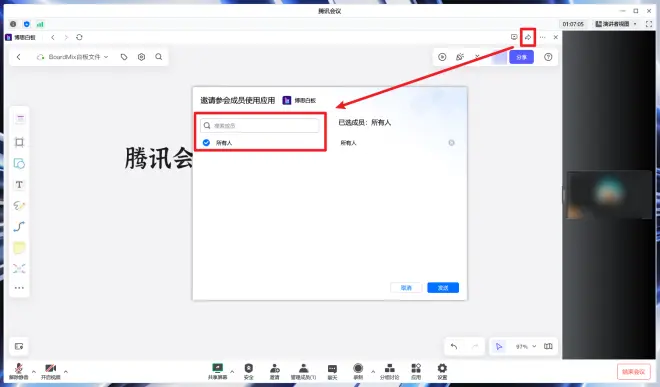Open the template card tool at toolbar top
660x387 pixels.
coord(20,119)
